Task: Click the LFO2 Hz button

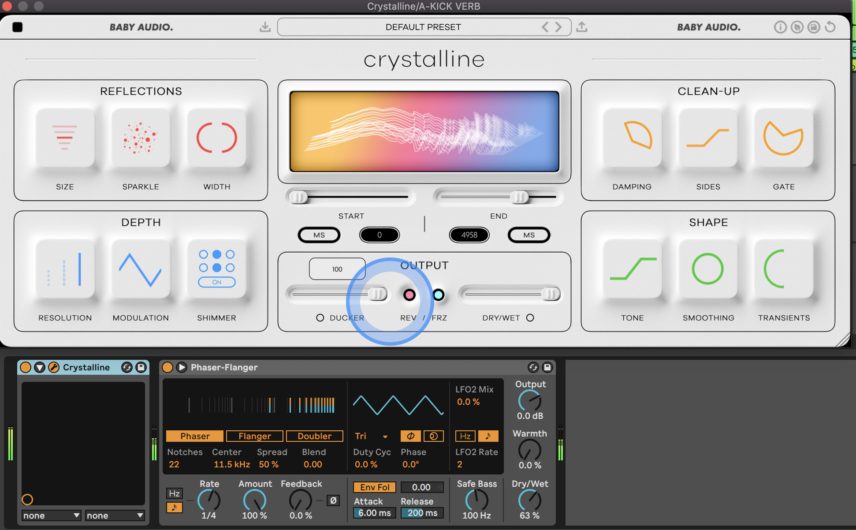Action: (465, 436)
